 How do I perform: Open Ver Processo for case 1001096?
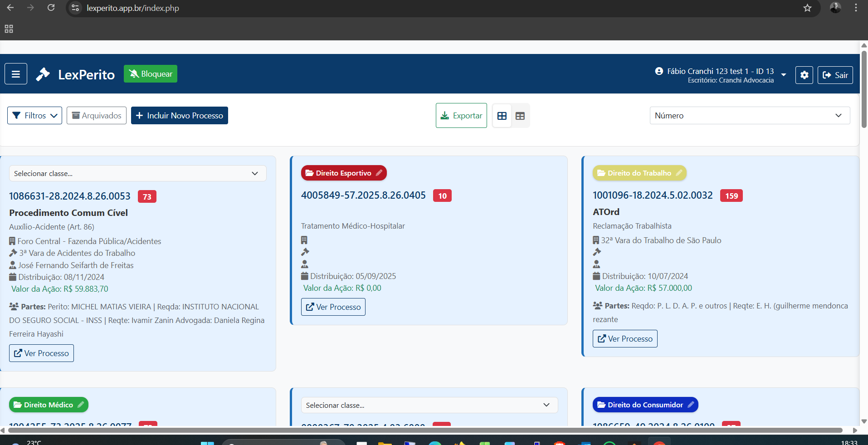pyautogui.click(x=624, y=338)
